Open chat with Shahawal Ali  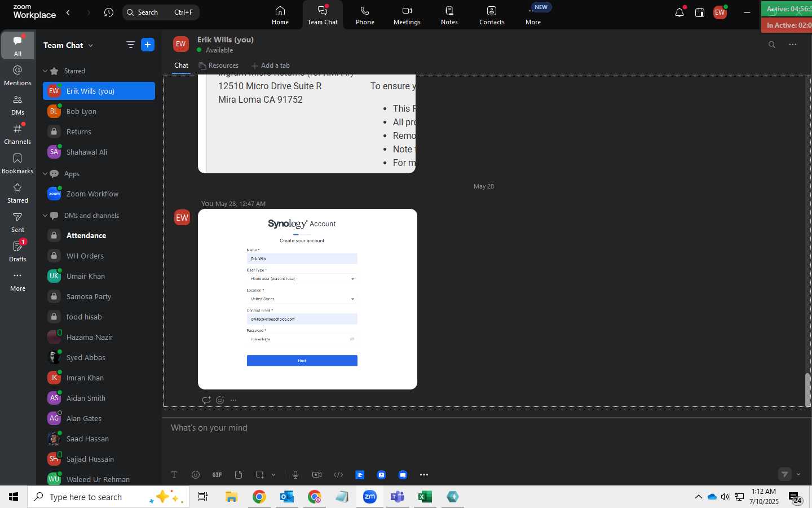point(99,152)
